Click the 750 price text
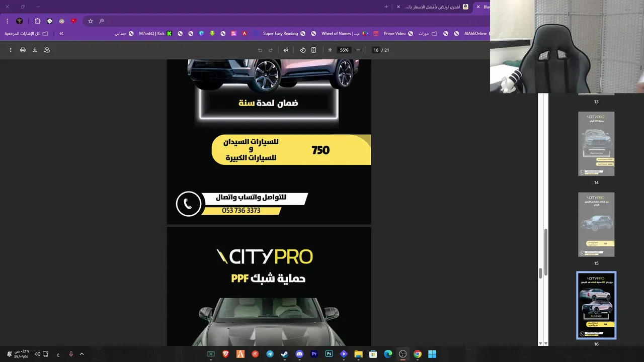The image size is (644, 362). coord(320,150)
